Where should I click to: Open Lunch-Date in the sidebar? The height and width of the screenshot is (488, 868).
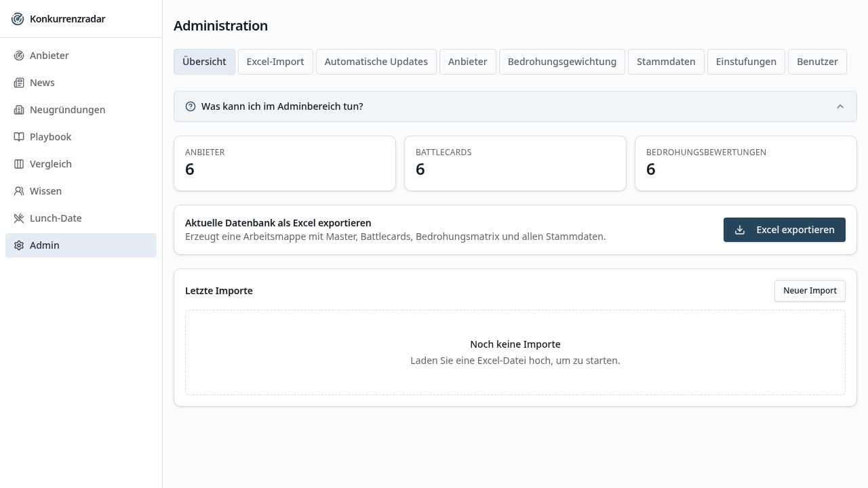81,218
